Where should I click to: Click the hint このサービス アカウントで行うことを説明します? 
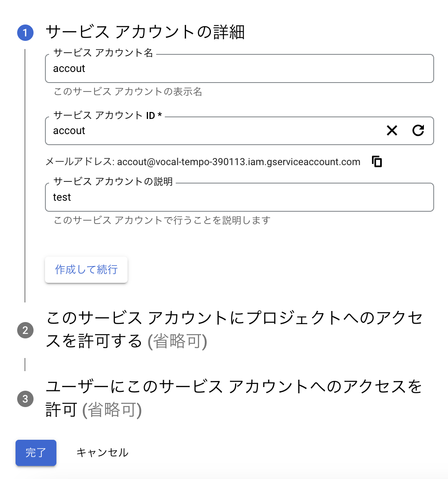pos(162,220)
